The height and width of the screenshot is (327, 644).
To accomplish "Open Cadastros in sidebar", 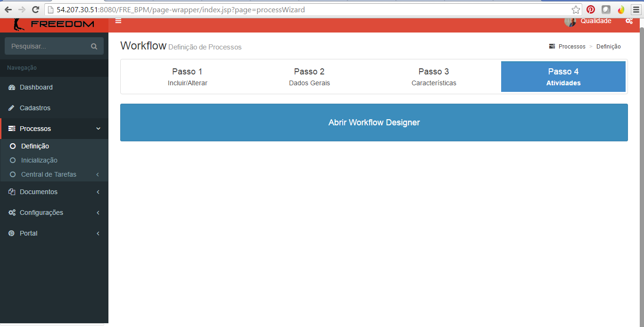I will 54,108.
